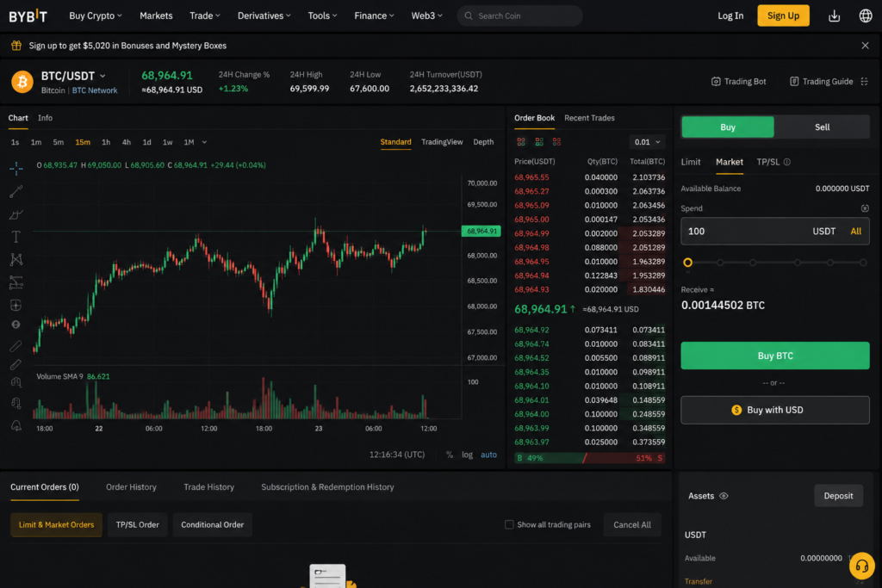The height and width of the screenshot is (588, 882).
Task: Open the download app icon
Action: pos(834,15)
